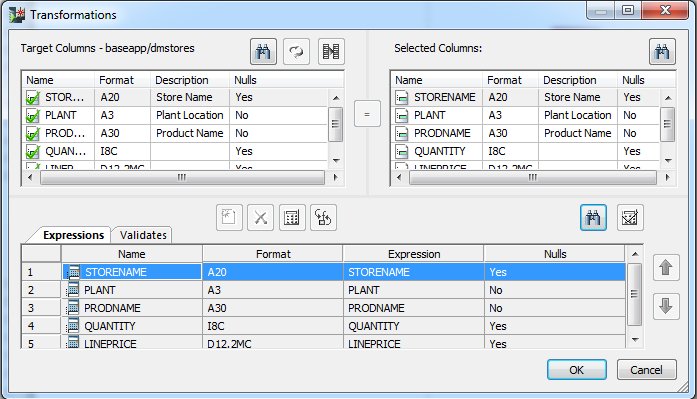Click the PLANT row icon in Expressions

[73, 290]
